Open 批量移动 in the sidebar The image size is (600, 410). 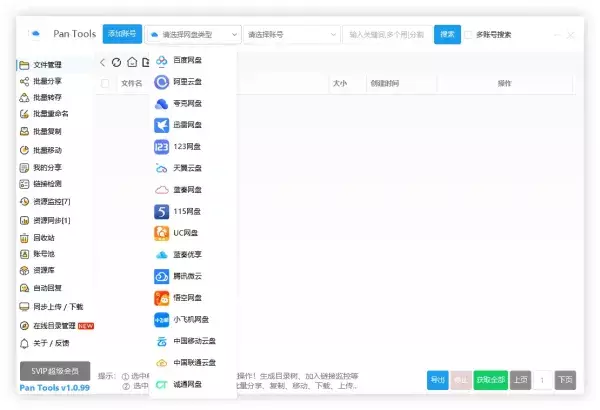40,150
